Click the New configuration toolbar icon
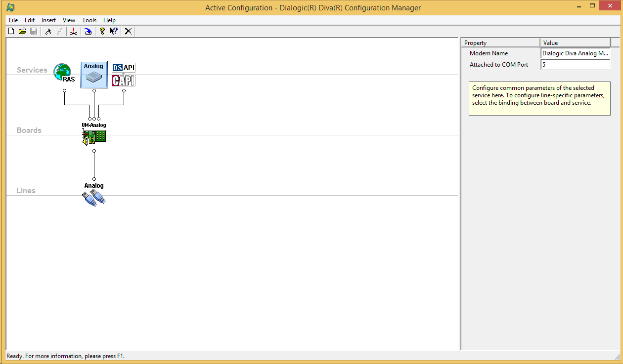 (11, 32)
